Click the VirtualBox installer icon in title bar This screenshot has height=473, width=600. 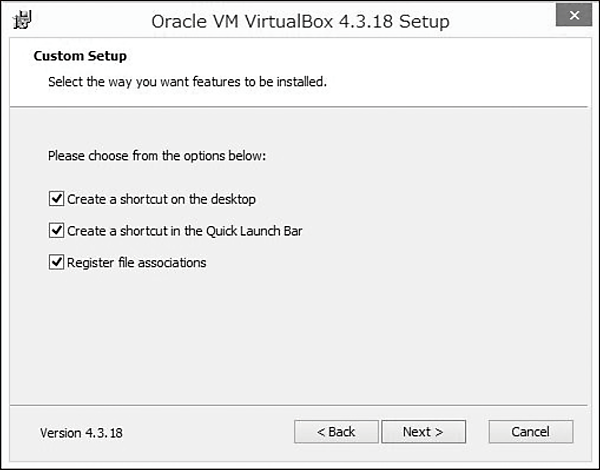pos(21,19)
